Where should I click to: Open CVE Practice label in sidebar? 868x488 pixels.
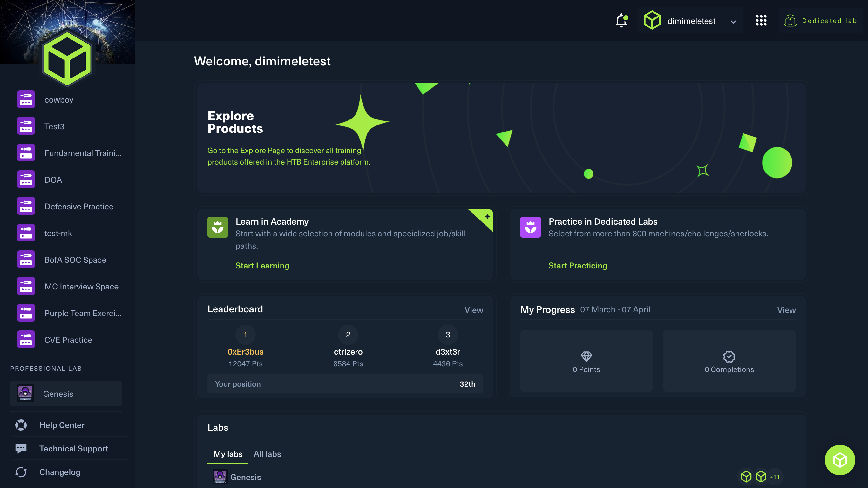[x=68, y=340]
